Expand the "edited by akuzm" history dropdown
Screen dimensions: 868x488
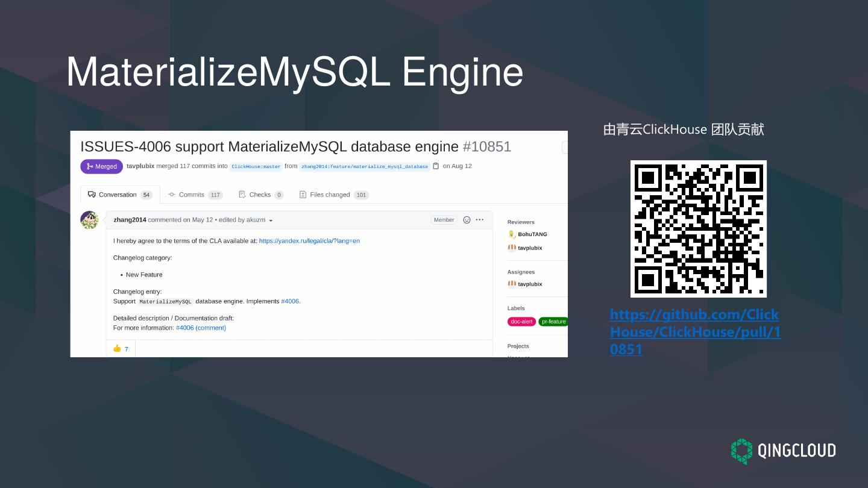246,220
